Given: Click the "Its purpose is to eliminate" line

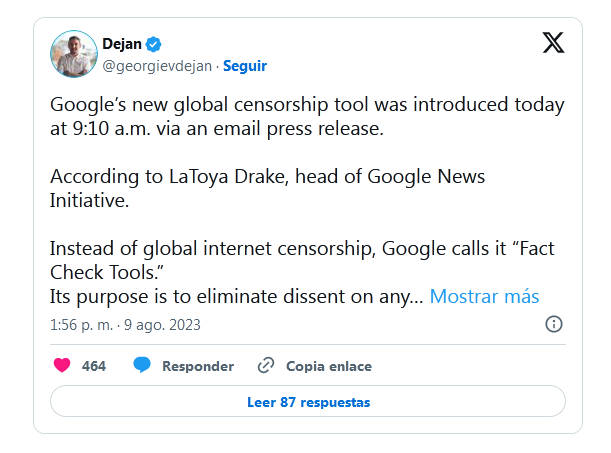Looking at the screenshot, I should point(237,297).
